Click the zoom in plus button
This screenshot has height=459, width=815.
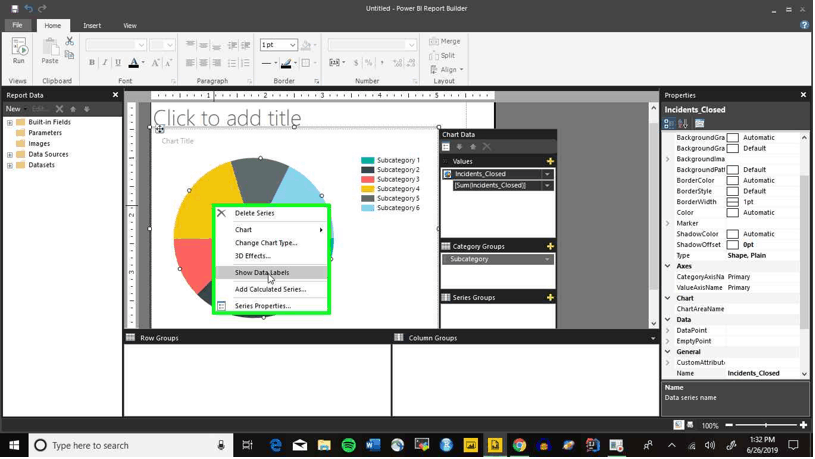803,425
